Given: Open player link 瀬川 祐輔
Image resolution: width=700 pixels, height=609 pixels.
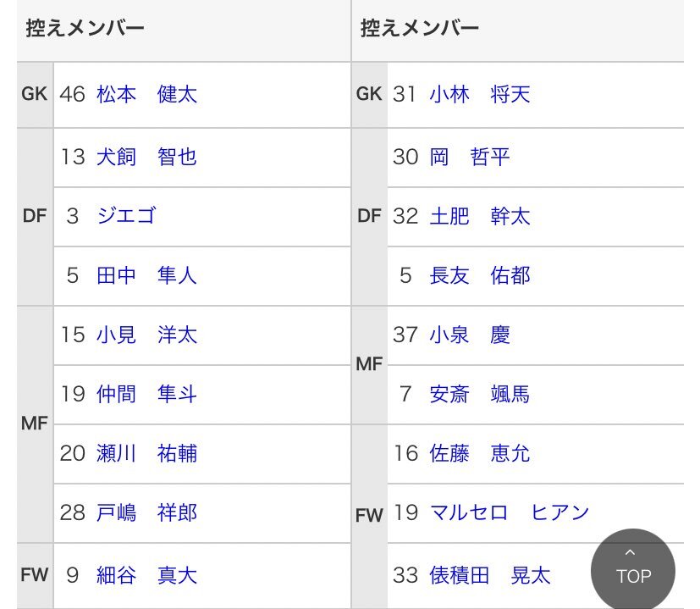Looking at the screenshot, I should tap(147, 453).
